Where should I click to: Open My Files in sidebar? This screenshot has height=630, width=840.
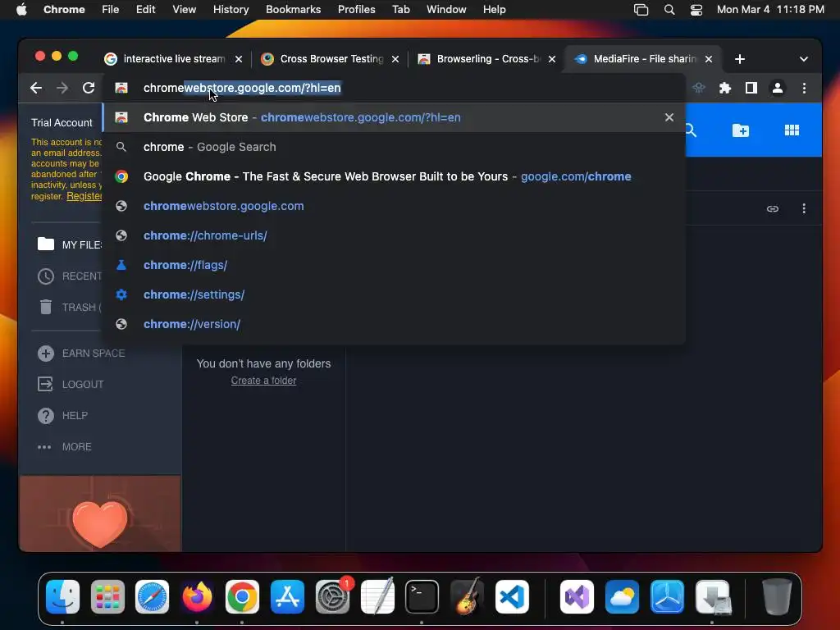coord(70,244)
